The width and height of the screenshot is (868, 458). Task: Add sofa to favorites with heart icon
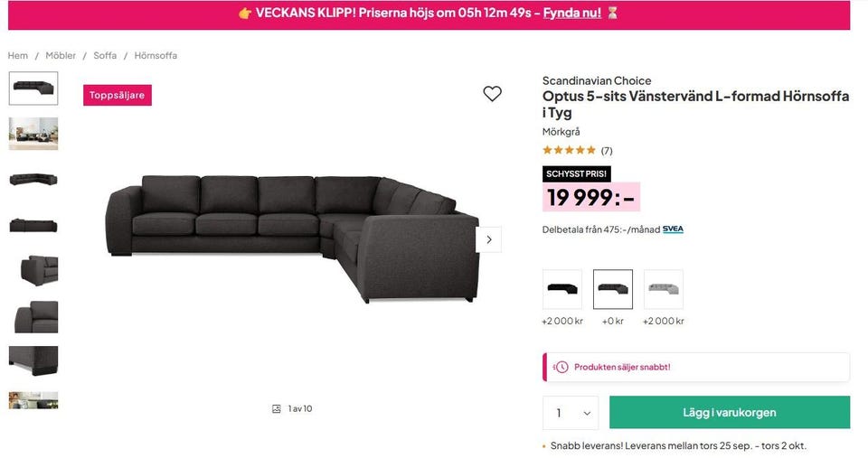tap(492, 93)
